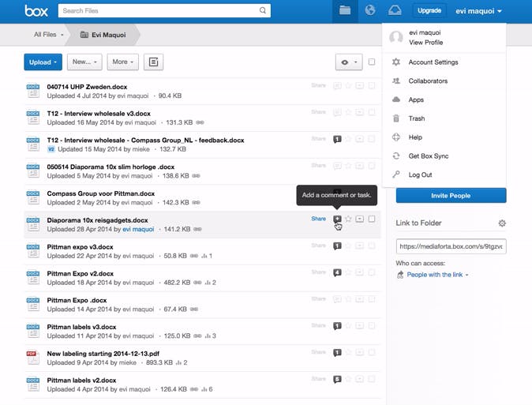This screenshot has width=532, height=405.
Task: Change People with the link access dropdown
Action: click(437, 275)
